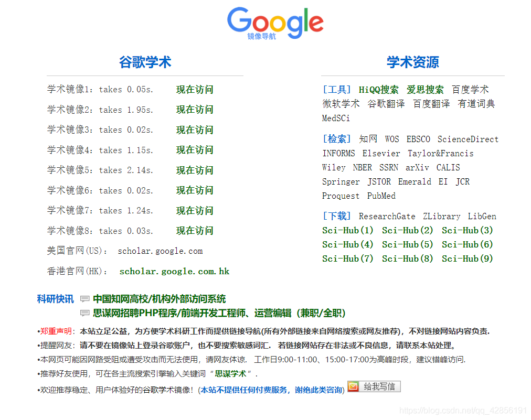
Task: Open 谷歌翻译 link
Action: (386, 104)
